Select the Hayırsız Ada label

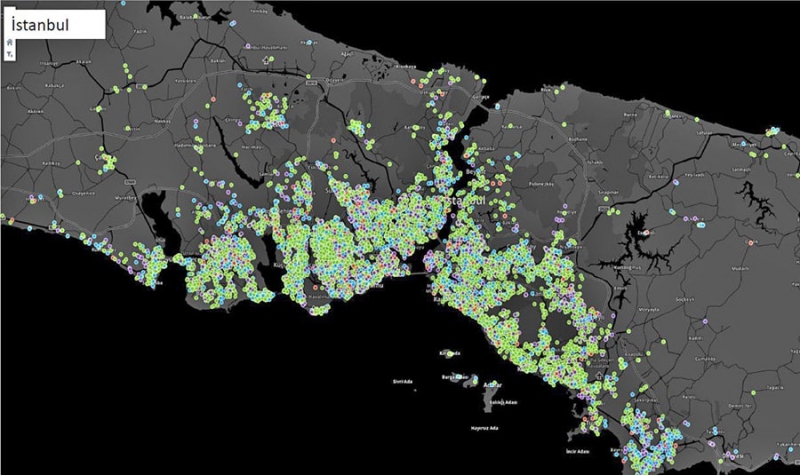click(482, 427)
